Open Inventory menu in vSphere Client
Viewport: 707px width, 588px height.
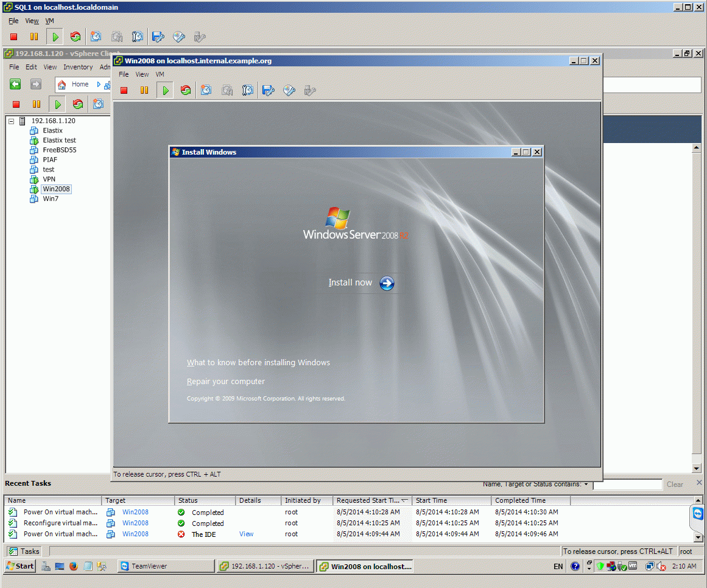pos(78,67)
